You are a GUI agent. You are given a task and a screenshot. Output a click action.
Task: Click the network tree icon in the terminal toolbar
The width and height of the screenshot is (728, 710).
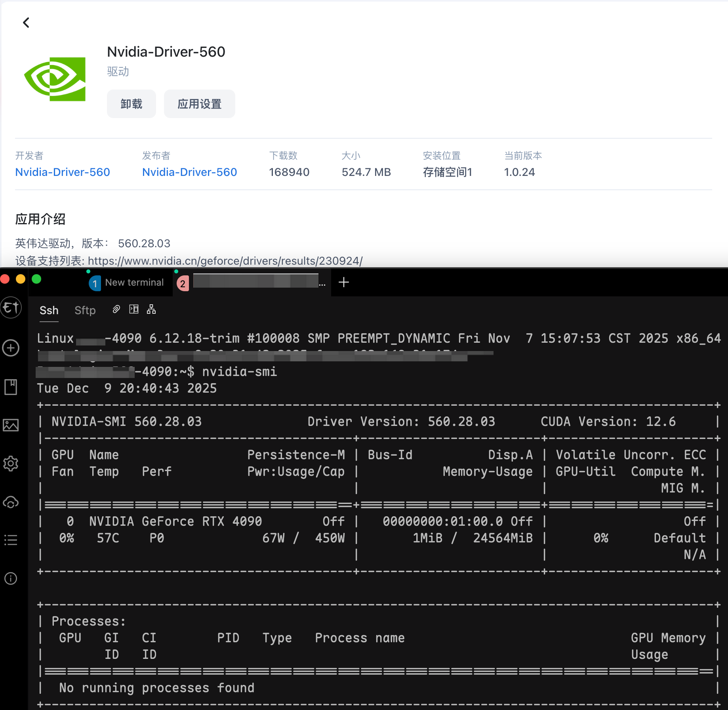[x=151, y=309]
